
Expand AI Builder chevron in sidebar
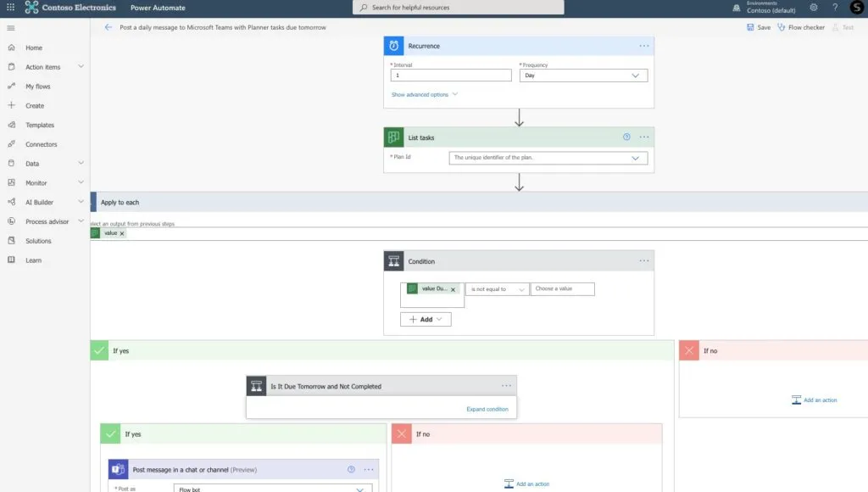pos(81,202)
